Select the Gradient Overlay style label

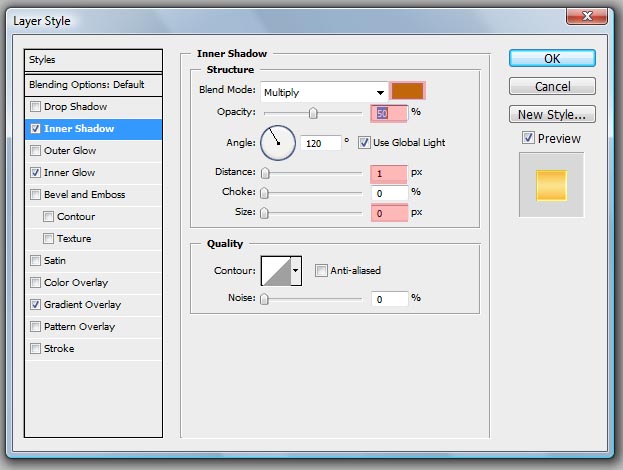click(x=83, y=305)
